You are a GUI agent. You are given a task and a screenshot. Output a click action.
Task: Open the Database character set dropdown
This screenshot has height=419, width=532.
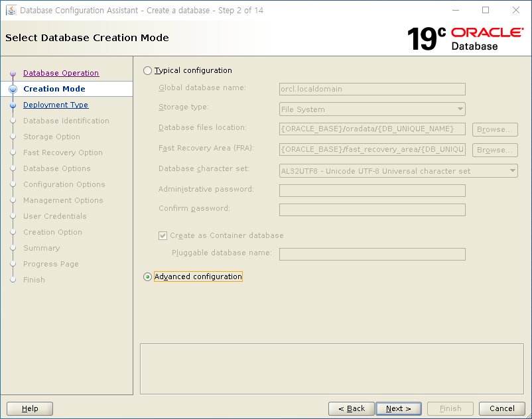(398, 171)
